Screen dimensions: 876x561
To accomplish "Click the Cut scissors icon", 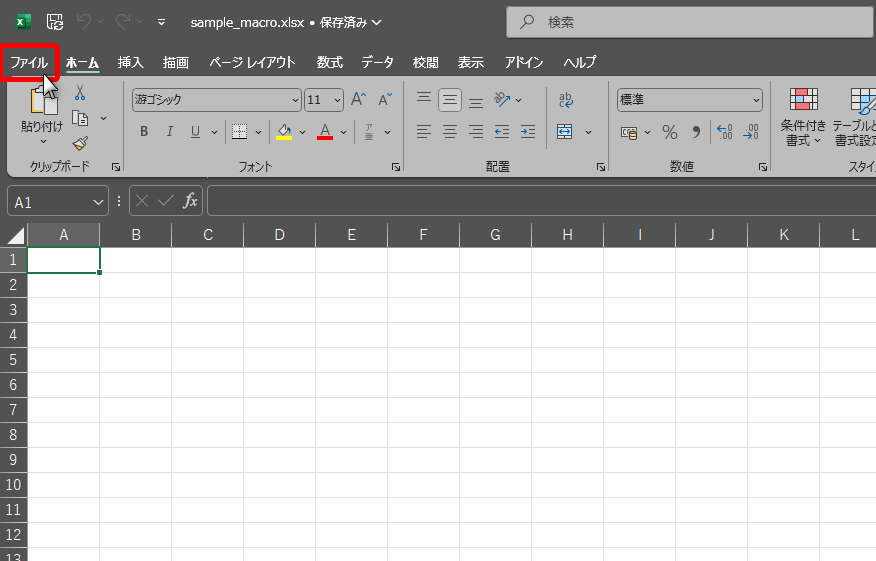I will 80,93.
